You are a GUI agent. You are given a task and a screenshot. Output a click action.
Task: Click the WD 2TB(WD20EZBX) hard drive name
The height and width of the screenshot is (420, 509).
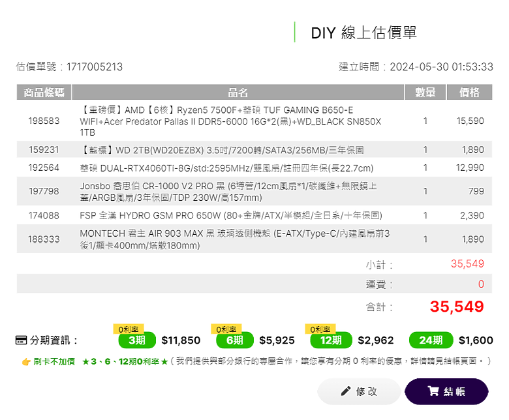222,150
